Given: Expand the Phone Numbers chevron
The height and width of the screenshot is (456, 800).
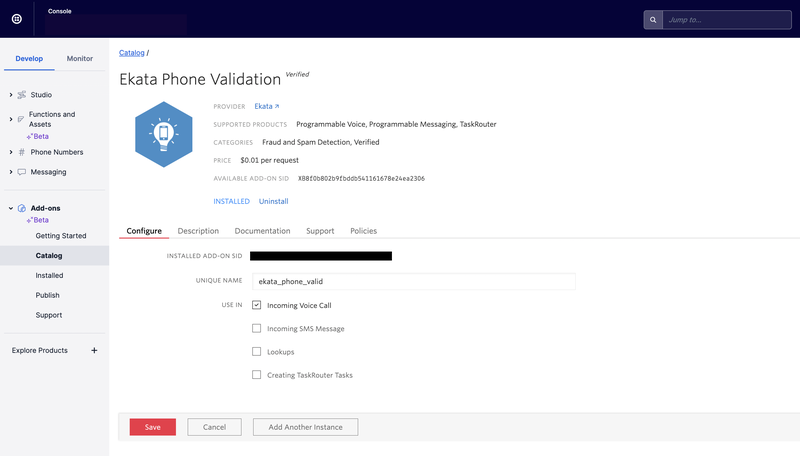Looking at the screenshot, I should coord(11,152).
